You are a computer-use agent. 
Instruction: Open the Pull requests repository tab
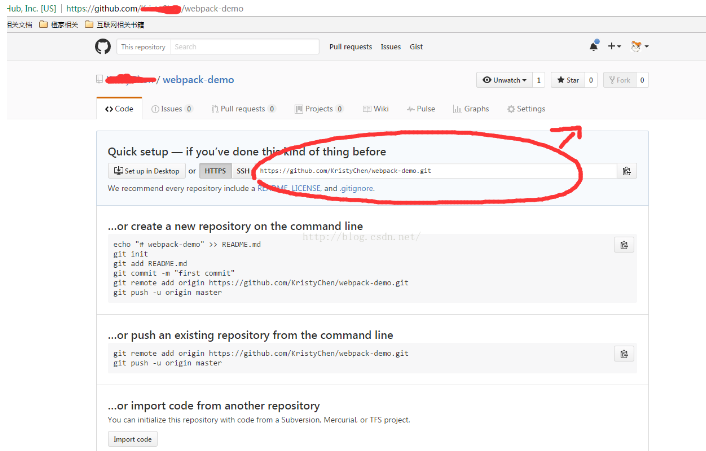pos(243,109)
